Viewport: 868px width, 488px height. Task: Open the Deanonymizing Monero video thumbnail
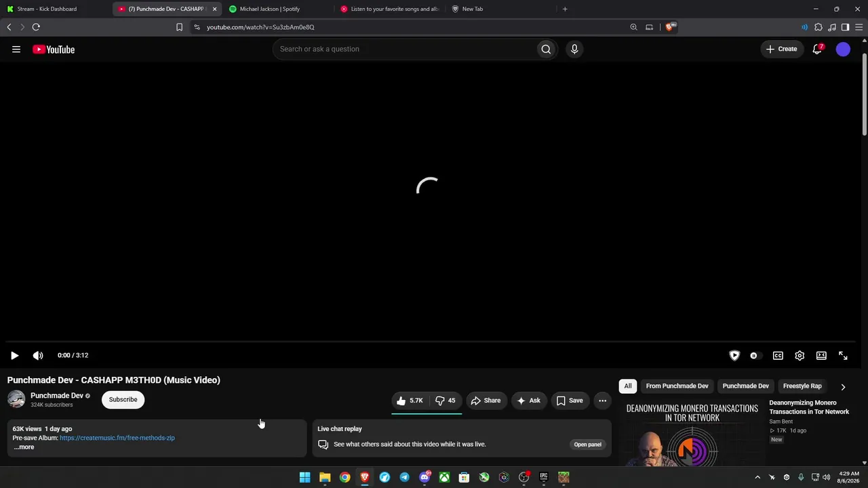coord(692,432)
